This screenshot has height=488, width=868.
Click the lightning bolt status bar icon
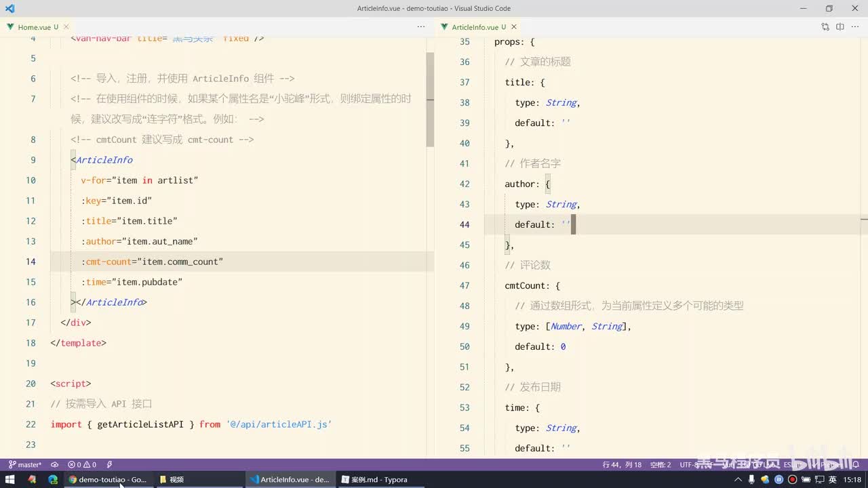click(109, 465)
